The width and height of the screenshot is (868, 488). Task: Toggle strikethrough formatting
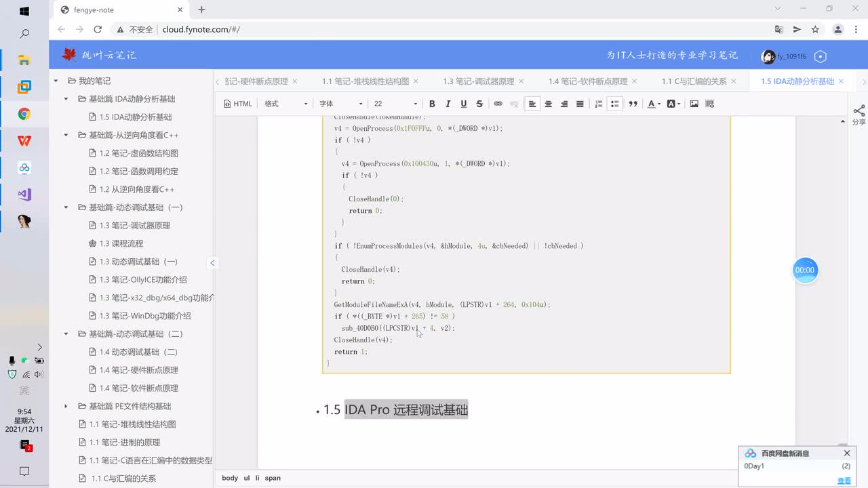point(479,104)
